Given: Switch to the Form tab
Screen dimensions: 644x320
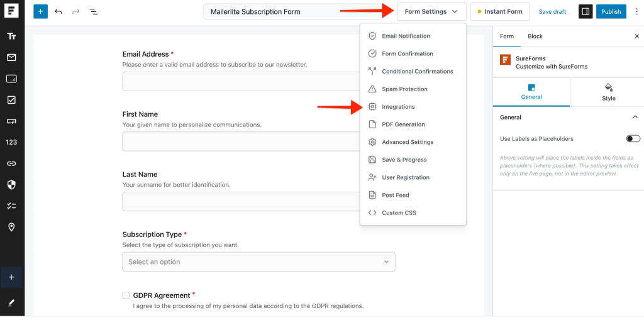Looking at the screenshot, I should (x=506, y=36).
